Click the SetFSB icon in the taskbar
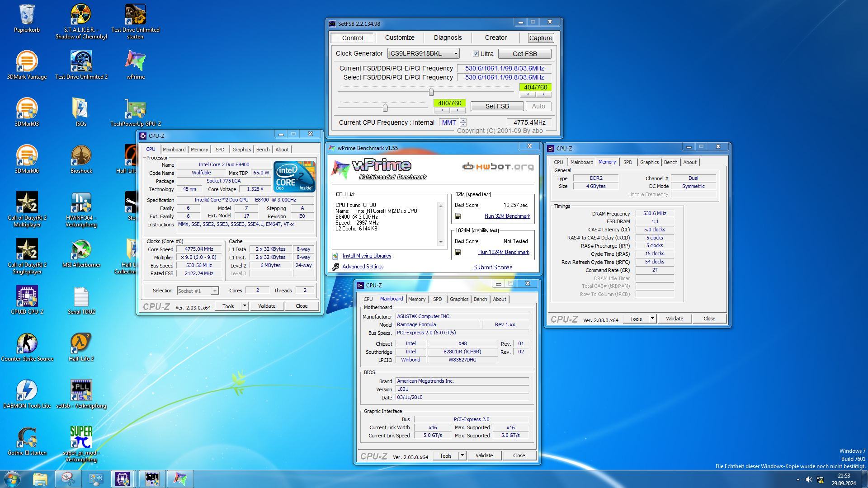The width and height of the screenshot is (868, 488). point(152,479)
